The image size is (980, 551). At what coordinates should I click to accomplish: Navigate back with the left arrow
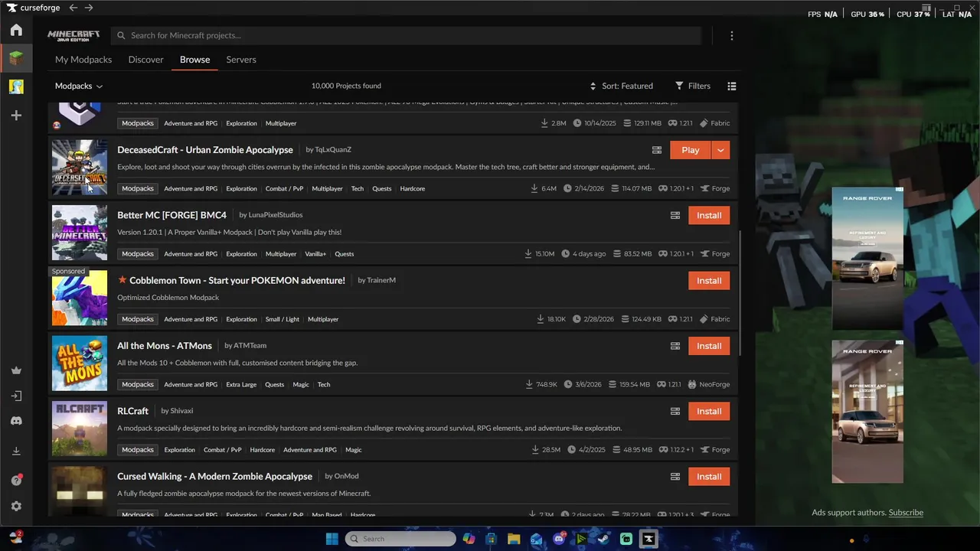click(x=73, y=8)
